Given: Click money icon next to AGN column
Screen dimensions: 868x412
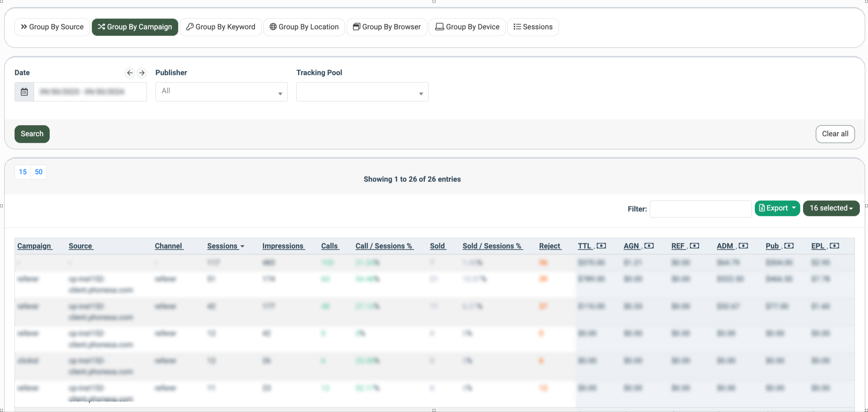Looking at the screenshot, I should 649,246.
